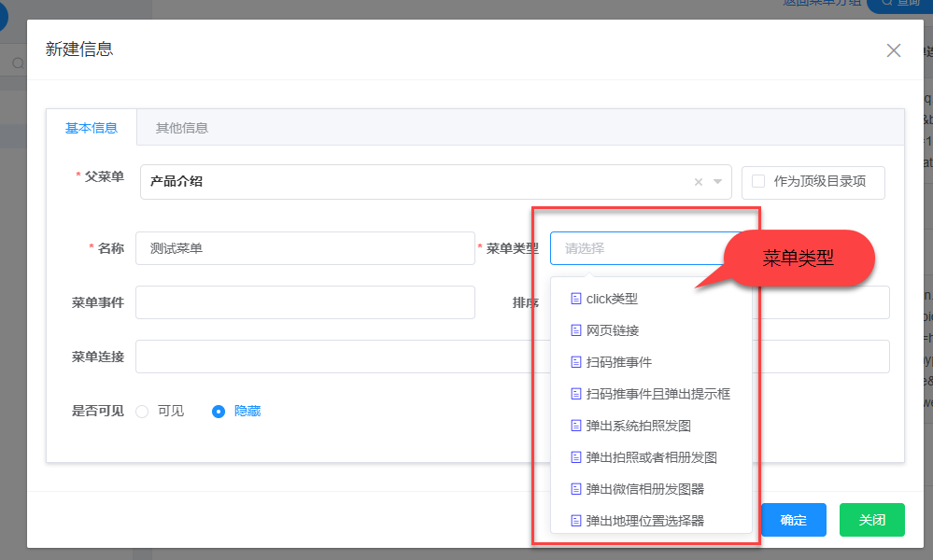933x560 pixels.
Task: Choose 弹出系统拍照发图 option
Action: (x=651, y=426)
